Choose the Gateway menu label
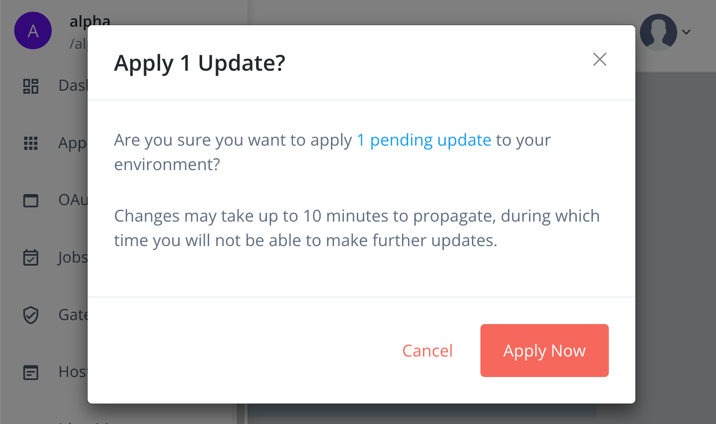Image resolution: width=716 pixels, height=424 pixels. click(72, 315)
